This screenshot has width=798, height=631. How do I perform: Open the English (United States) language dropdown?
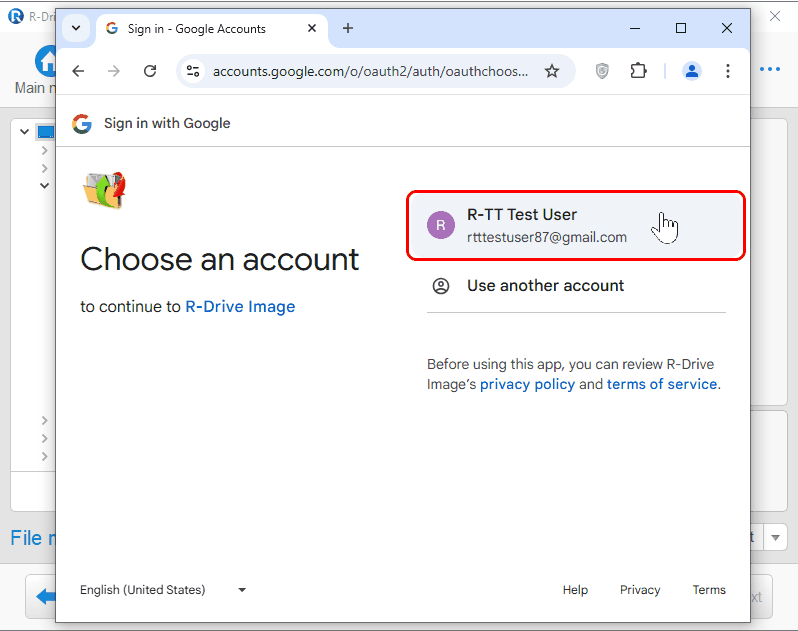163,590
